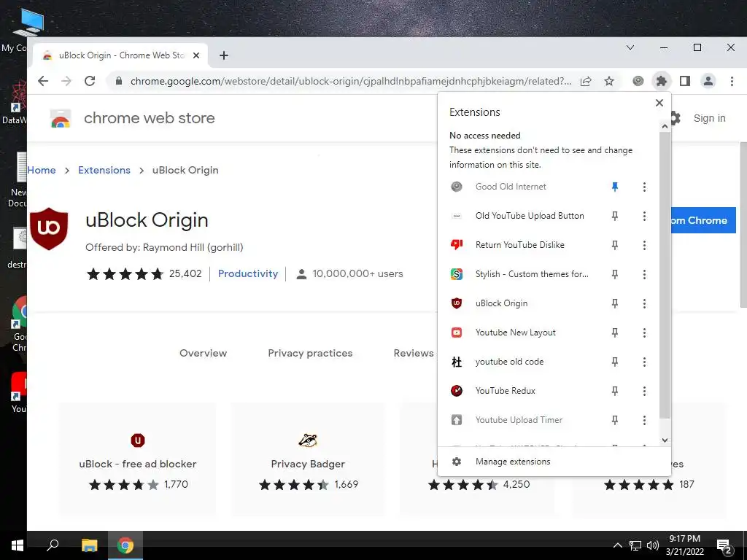The height and width of the screenshot is (560, 747).
Task: Open the Productivity category link
Action: tap(248, 274)
